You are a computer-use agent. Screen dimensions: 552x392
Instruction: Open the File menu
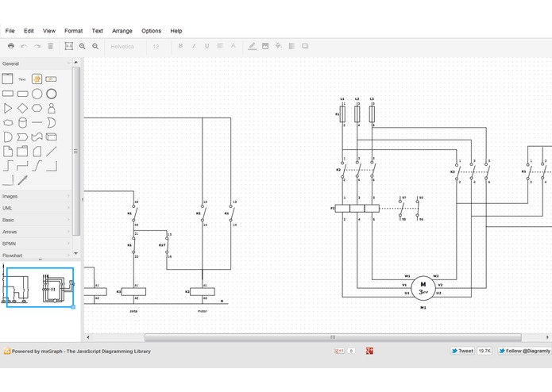10,31
